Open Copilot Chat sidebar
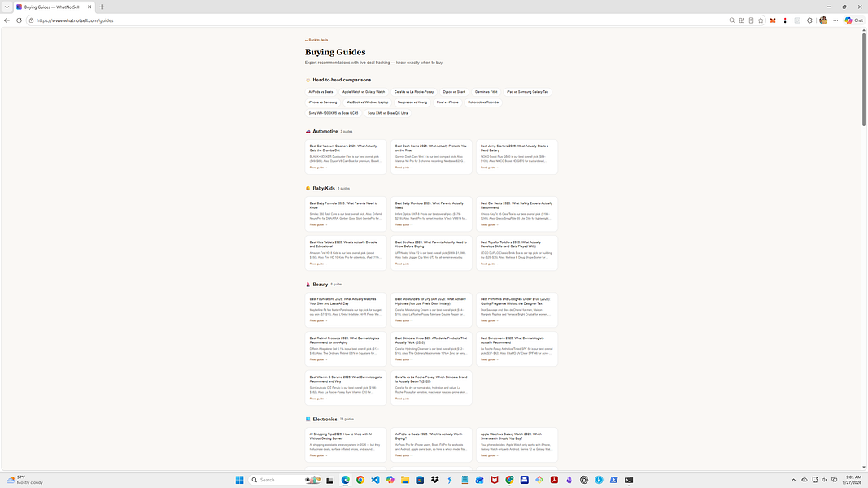 tap(854, 20)
